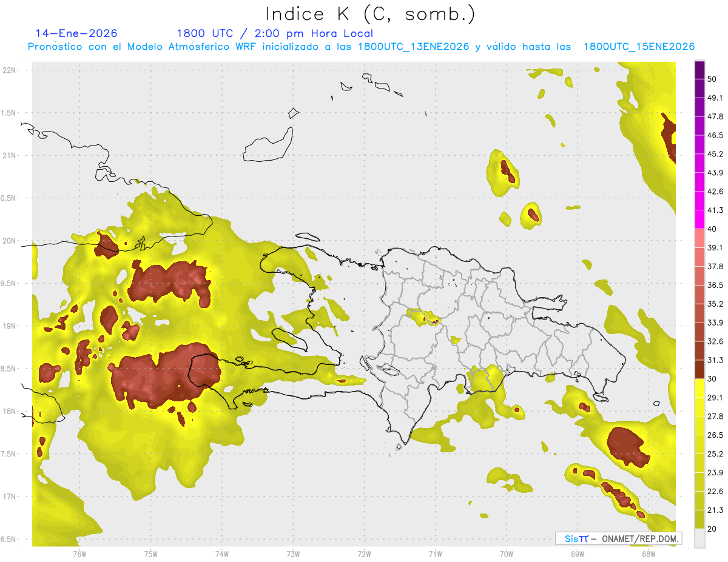Click the '17N' latitude label
This screenshot has height=562, width=728.
click(9, 497)
